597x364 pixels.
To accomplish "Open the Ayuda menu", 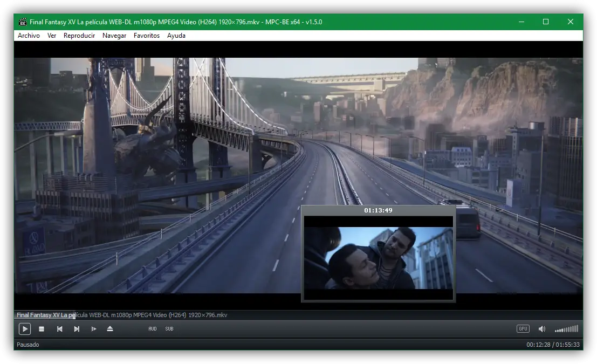I will tap(176, 36).
